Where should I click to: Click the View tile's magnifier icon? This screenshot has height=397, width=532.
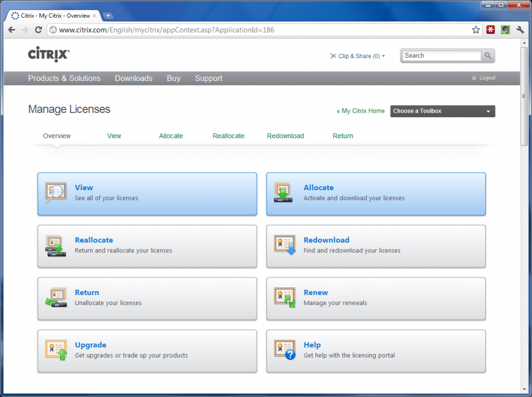pyautogui.click(x=56, y=192)
